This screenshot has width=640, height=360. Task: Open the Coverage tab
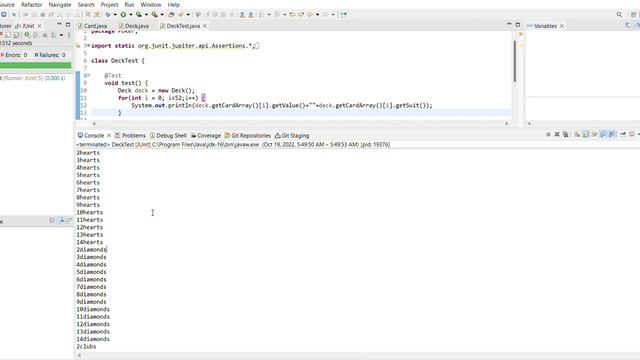coord(206,136)
